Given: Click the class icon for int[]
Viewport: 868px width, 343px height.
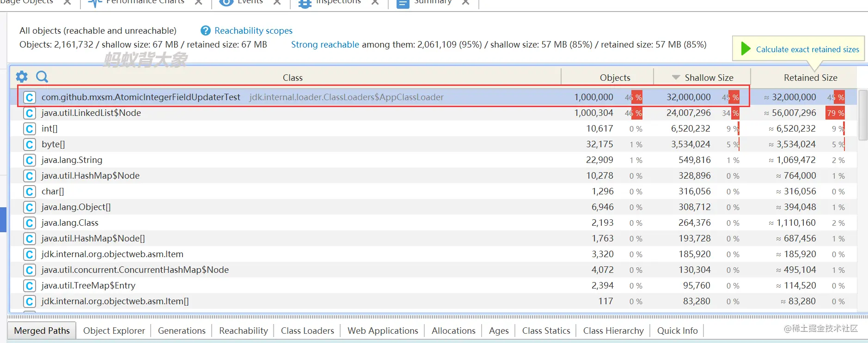Looking at the screenshot, I should point(30,129).
